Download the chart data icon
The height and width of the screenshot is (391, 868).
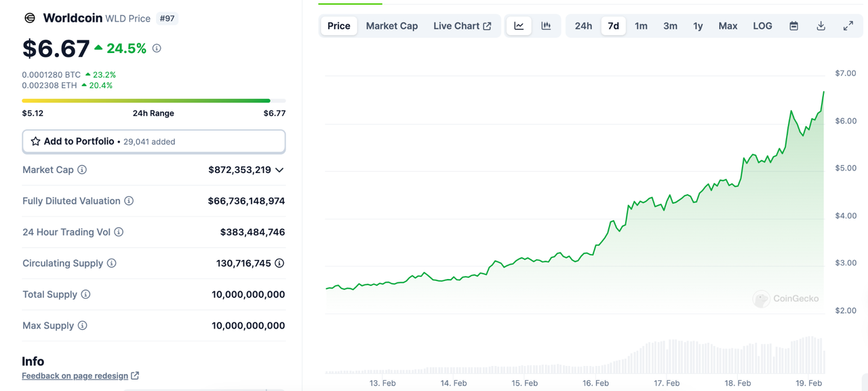pos(821,26)
